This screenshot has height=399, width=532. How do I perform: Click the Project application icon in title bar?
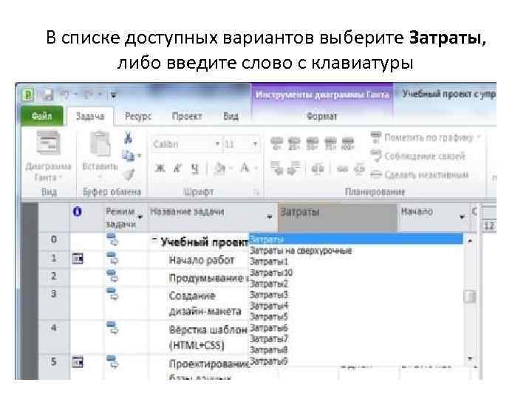pos(29,95)
